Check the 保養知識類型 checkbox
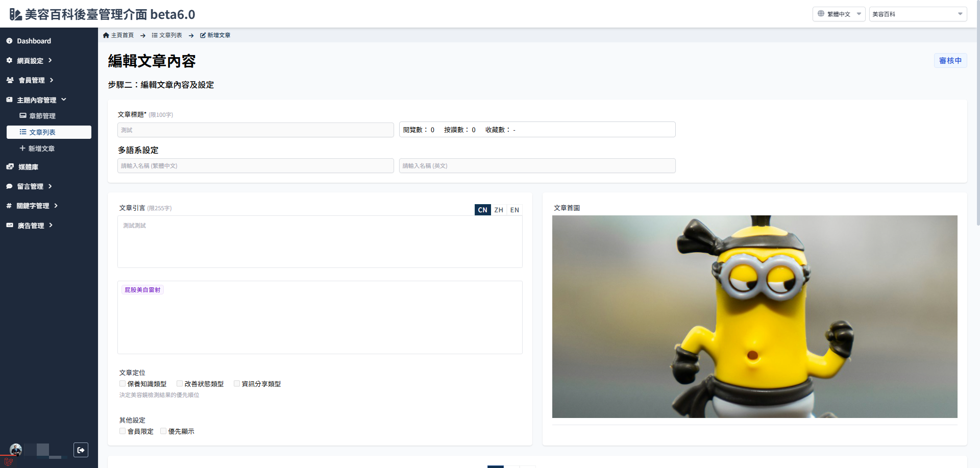The width and height of the screenshot is (980, 468). point(122,383)
